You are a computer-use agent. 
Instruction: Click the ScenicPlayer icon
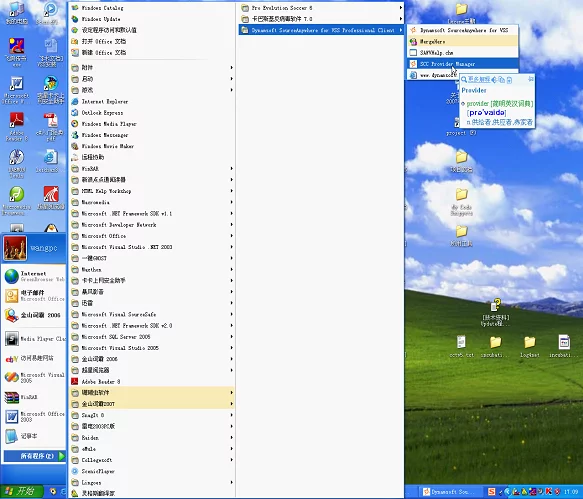pos(75,471)
